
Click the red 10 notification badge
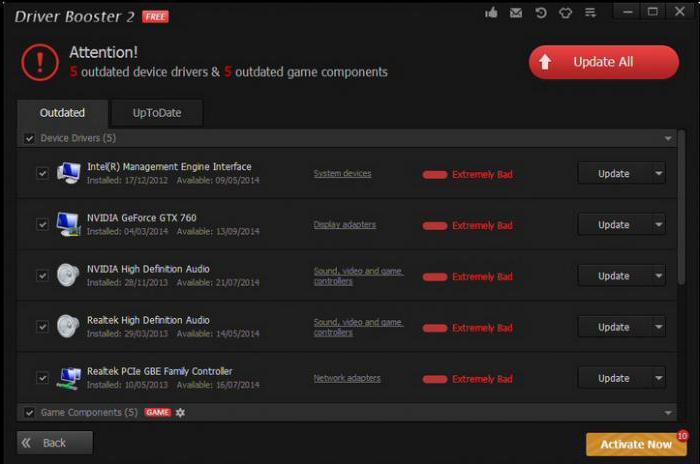[682, 435]
